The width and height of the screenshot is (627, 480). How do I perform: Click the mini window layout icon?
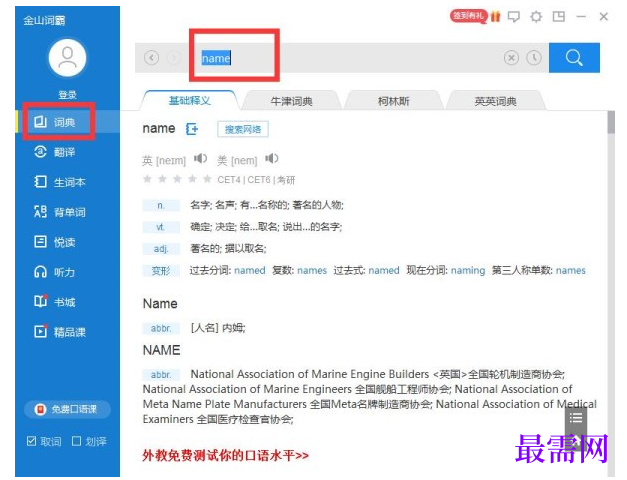[x=559, y=16]
